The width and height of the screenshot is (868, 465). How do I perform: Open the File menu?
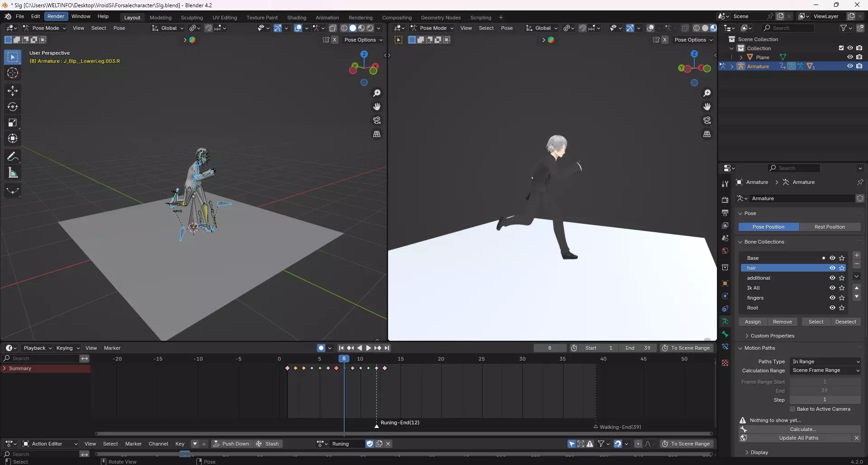[20, 16]
